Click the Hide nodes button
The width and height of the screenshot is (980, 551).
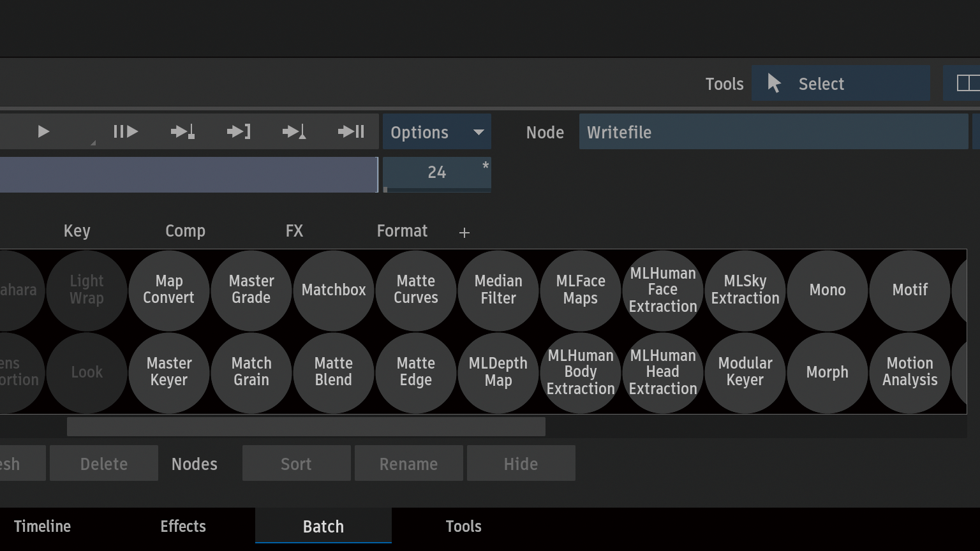click(521, 464)
